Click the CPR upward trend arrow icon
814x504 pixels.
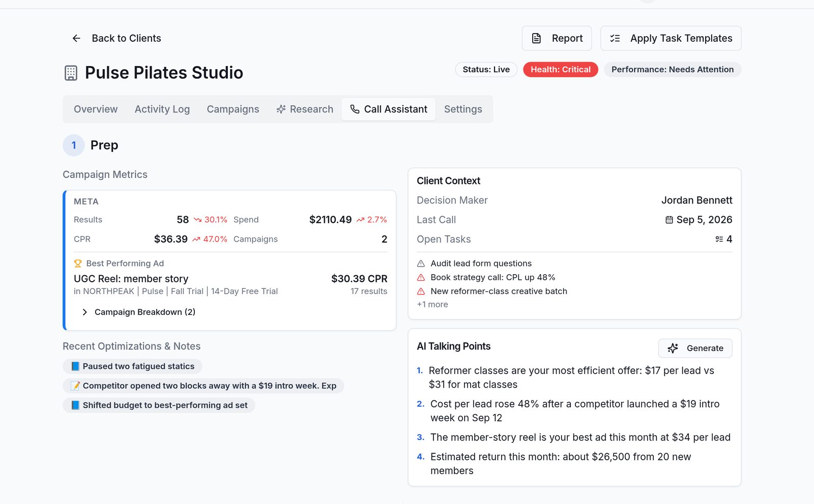[x=196, y=239]
